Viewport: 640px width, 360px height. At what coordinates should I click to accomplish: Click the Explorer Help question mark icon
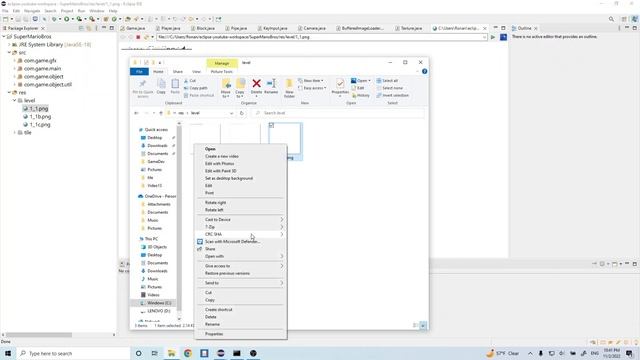tap(424, 71)
